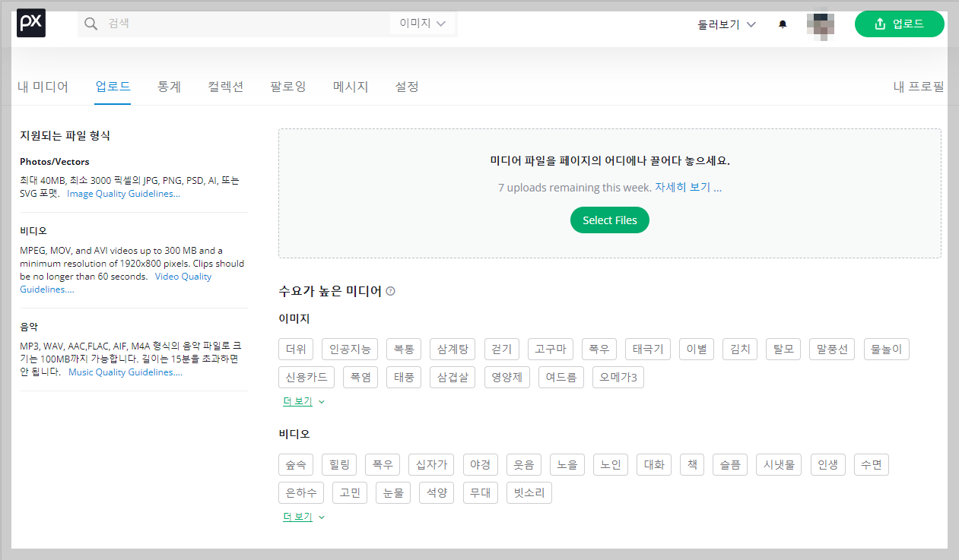Open notifications via the bell icon

point(783,24)
